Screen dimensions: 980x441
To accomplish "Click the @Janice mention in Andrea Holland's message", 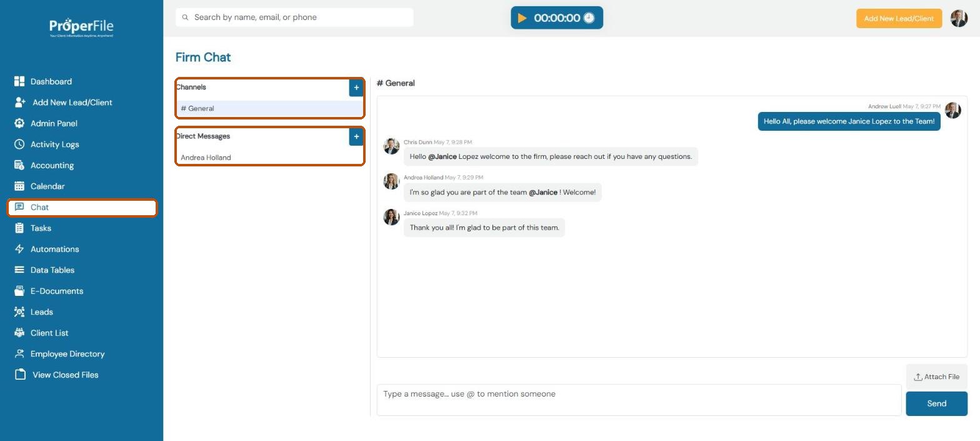I will pyautogui.click(x=543, y=192).
